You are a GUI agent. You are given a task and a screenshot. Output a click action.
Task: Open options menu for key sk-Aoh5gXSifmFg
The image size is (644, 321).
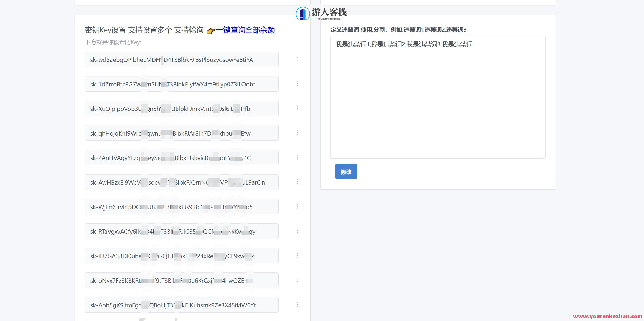tap(297, 305)
